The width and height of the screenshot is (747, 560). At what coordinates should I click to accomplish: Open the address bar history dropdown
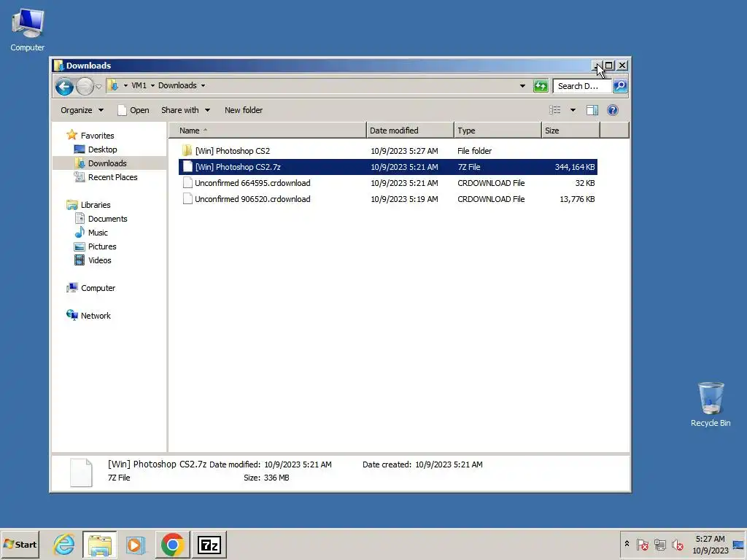(x=522, y=86)
